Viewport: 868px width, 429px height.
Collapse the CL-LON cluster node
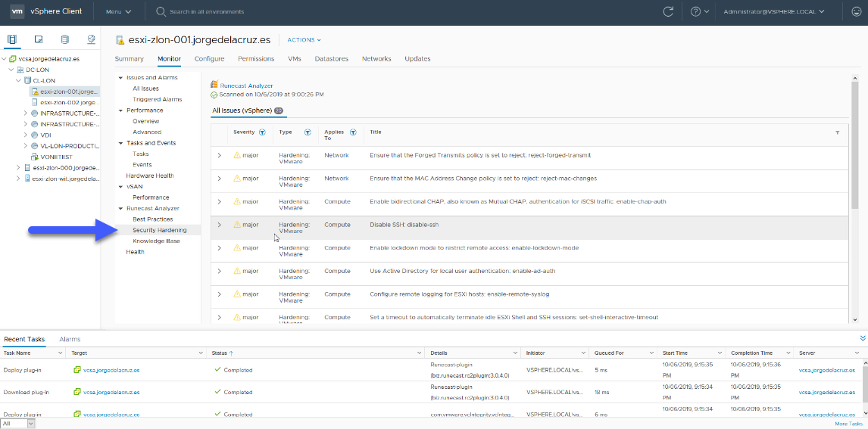(x=19, y=81)
